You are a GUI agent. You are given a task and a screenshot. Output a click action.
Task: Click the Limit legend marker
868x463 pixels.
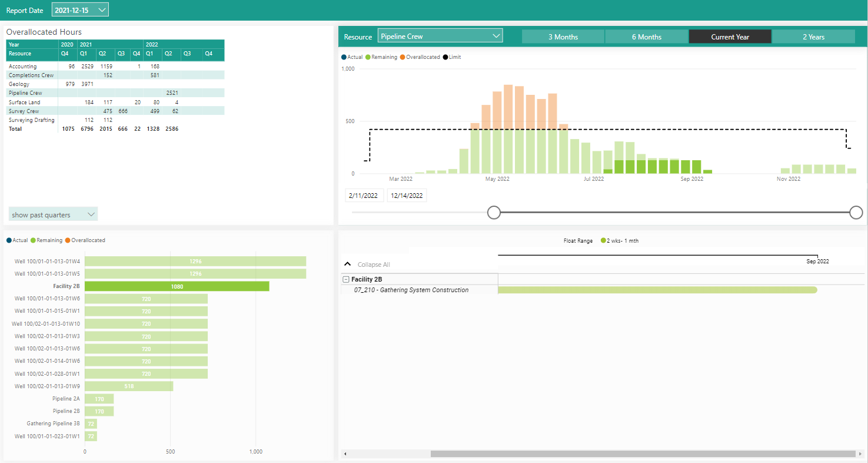(445, 57)
